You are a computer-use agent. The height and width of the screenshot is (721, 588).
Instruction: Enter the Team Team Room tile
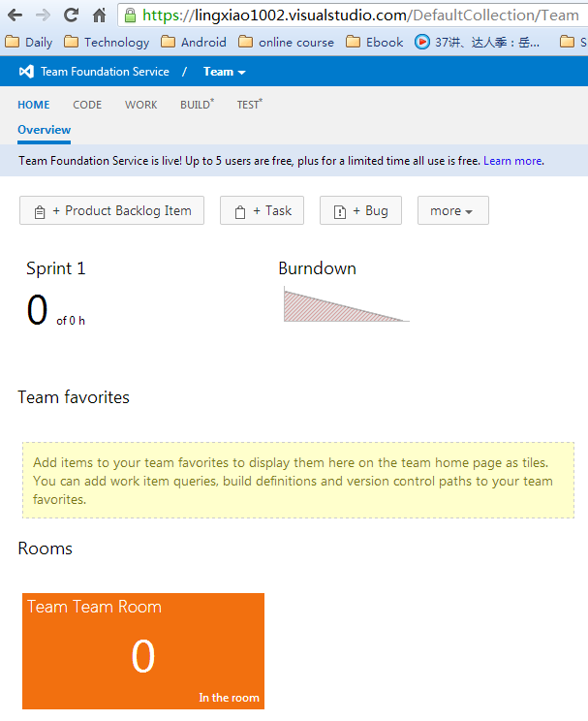click(142, 650)
